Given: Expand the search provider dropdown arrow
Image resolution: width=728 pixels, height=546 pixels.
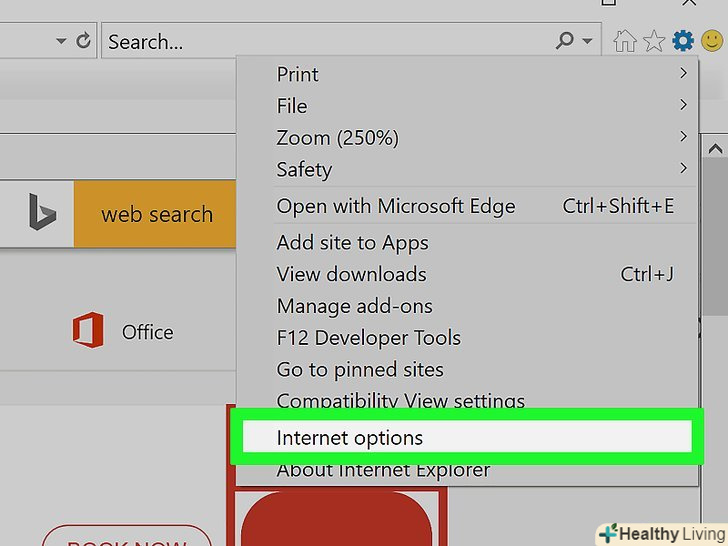Looking at the screenshot, I should click(x=586, y=41).
